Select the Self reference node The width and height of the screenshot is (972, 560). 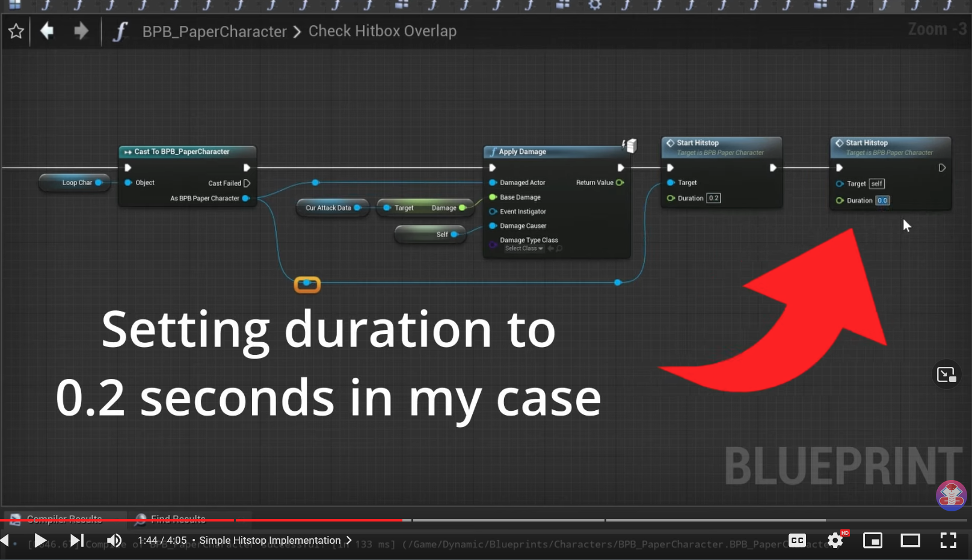tap(430, 234)
